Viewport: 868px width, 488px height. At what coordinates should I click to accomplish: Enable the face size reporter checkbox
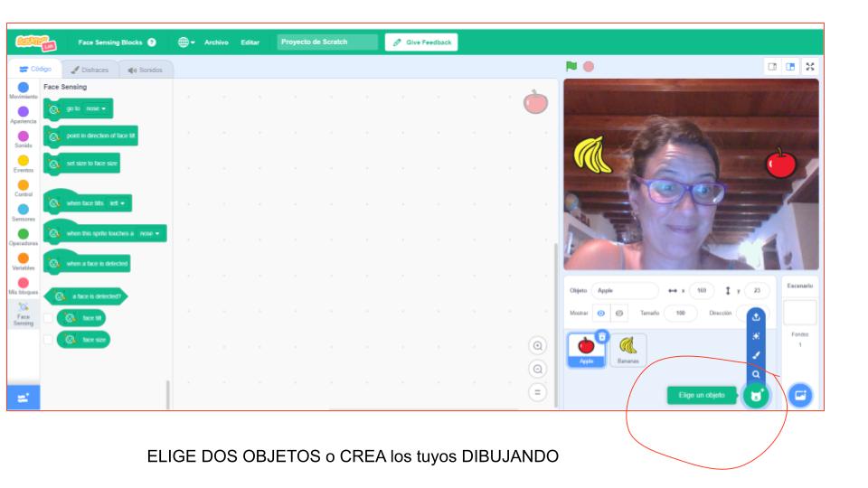[x=48, y=340]
